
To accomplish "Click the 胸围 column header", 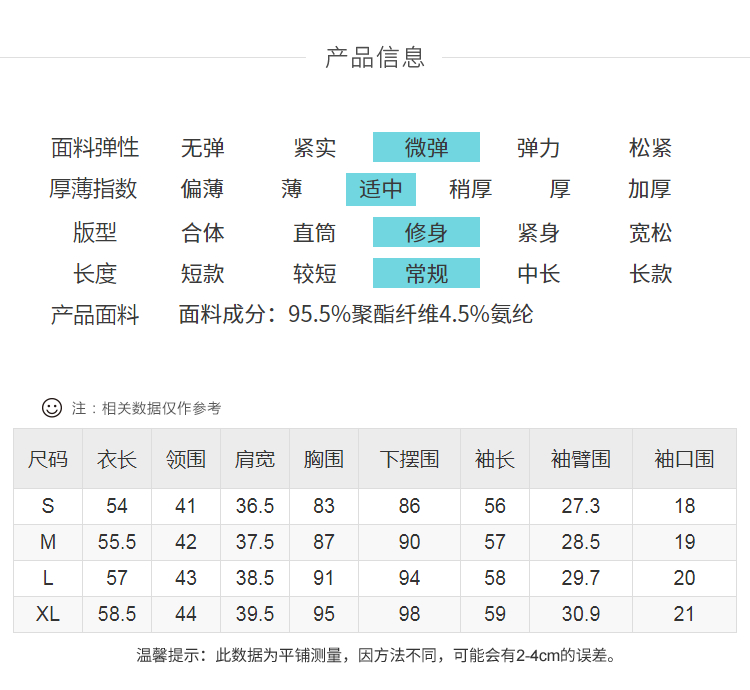I will (324, 459).
